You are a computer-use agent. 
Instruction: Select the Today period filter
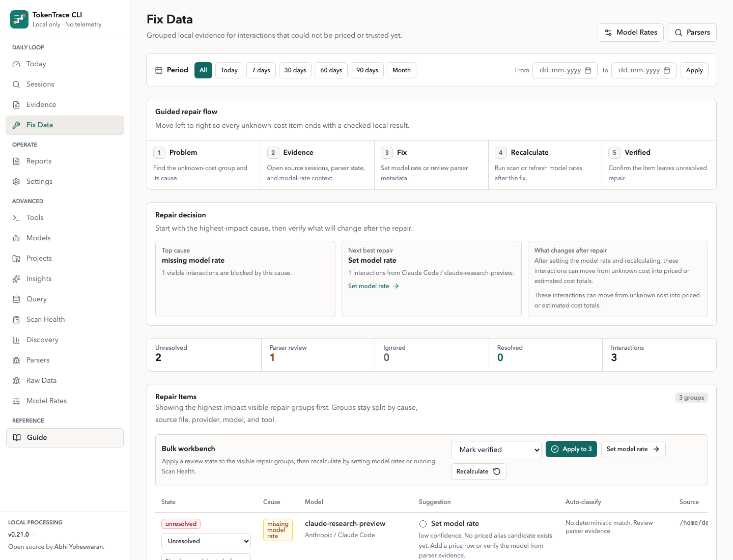coord(229,70)
